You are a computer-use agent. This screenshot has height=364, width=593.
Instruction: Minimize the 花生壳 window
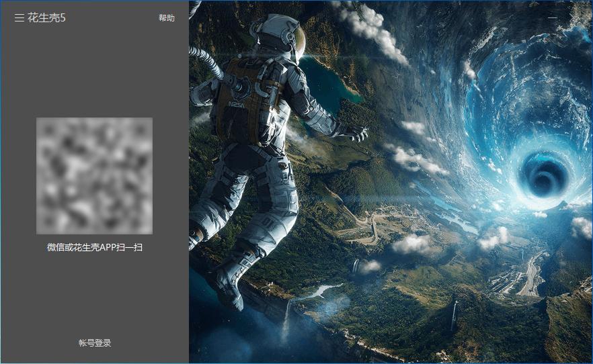pyautogui.click(x=553, y=17)
